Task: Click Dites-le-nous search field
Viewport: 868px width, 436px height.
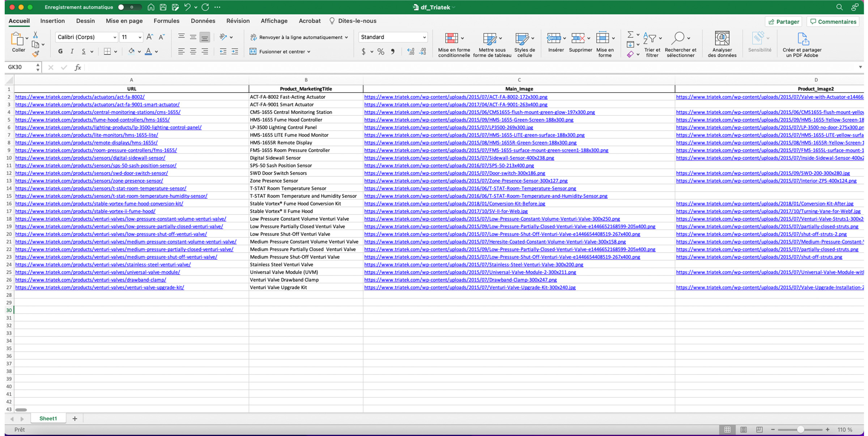Action: 353,21
